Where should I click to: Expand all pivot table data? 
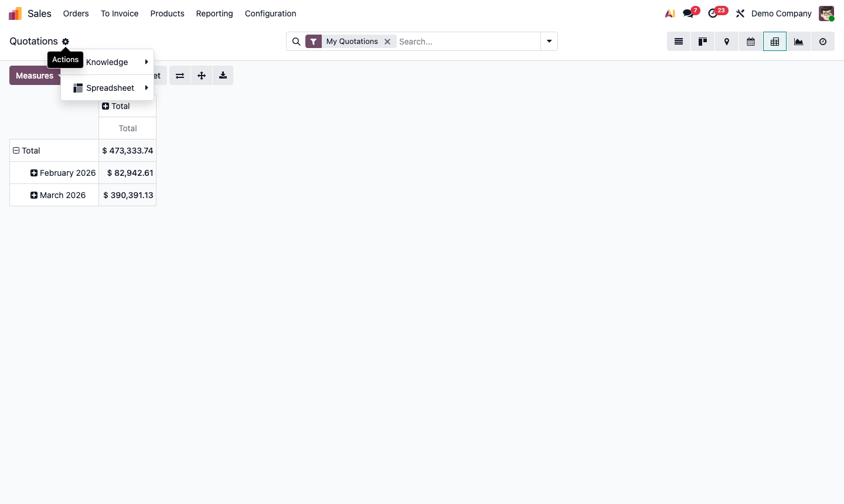tap(201, 75)
